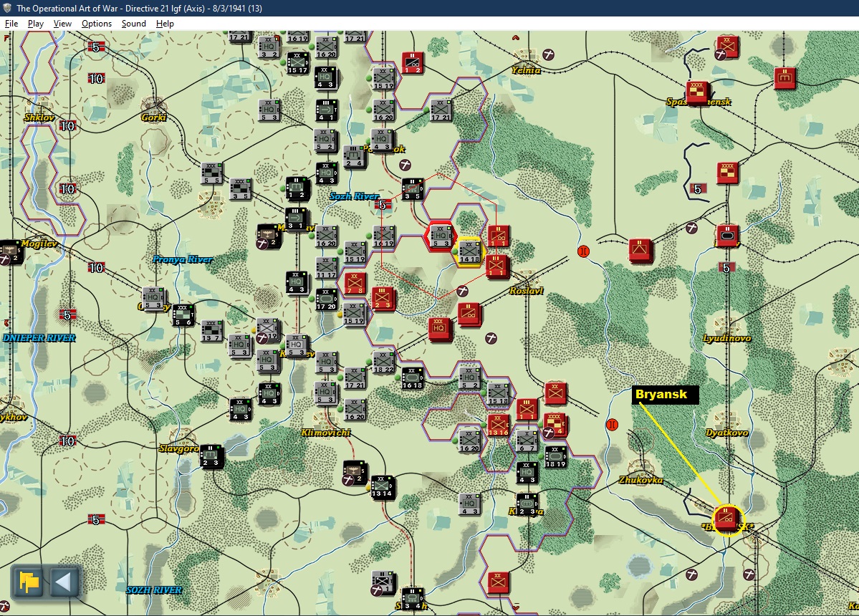Select the Soviet artillery counter at top right
Viewport: 859px width, 616px height.
[x=785, y=78]
